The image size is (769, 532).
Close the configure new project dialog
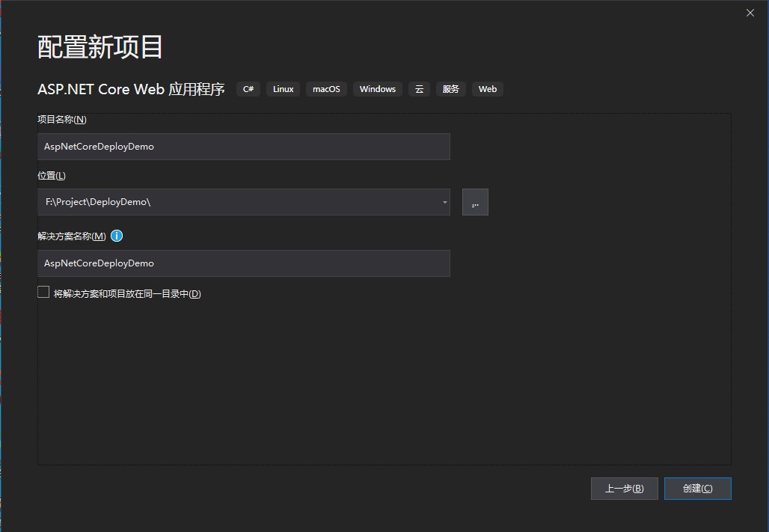(750, 13)
